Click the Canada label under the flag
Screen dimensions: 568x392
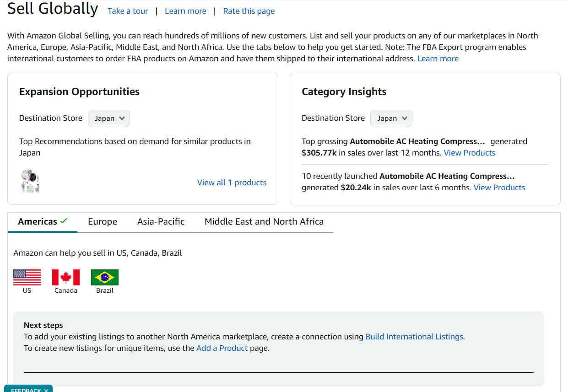(66, 290)
